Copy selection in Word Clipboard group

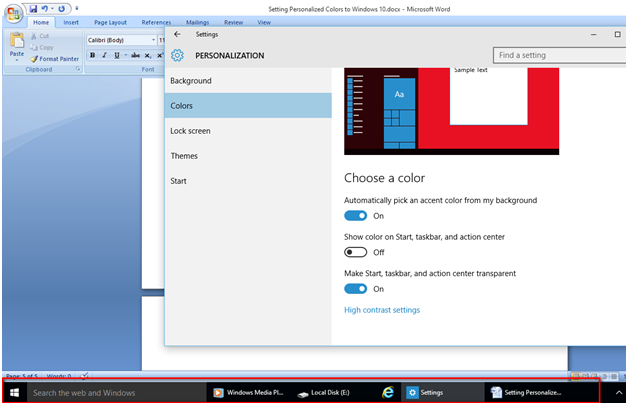[42, 47]
